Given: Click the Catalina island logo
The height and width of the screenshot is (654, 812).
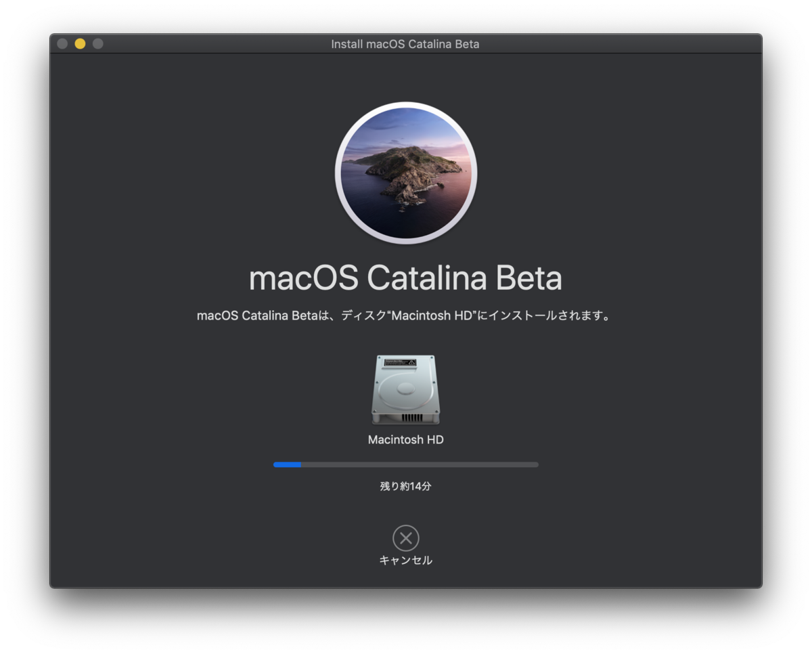Looking at the screenshot, I should [x=406, y=173].
